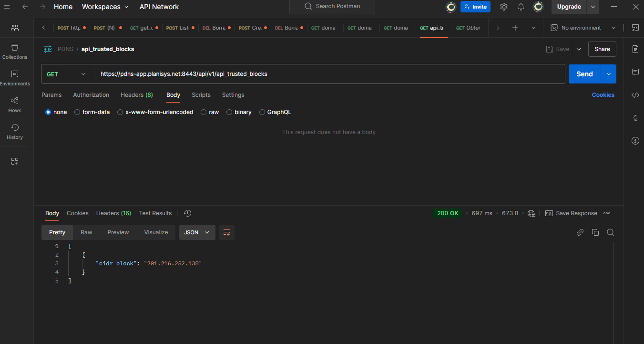Open the GET method dropdown
The width and height of the screenshot is (644, 344).
66,74
